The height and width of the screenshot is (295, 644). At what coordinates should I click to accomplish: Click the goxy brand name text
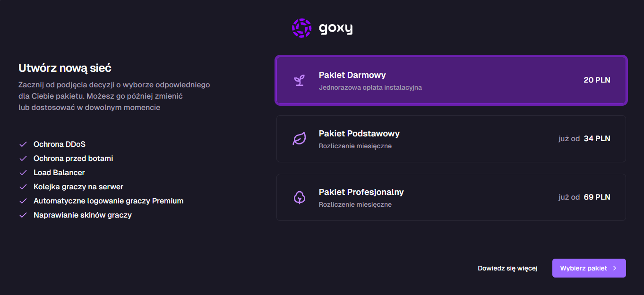(335, 29)
